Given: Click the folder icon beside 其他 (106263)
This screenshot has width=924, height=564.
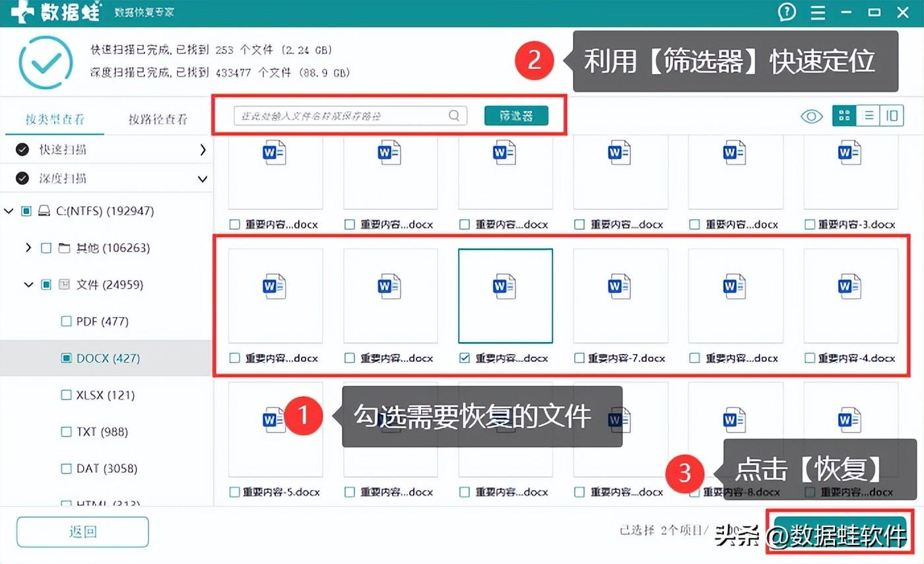Looking at the screenshot, I should point(64,248).
